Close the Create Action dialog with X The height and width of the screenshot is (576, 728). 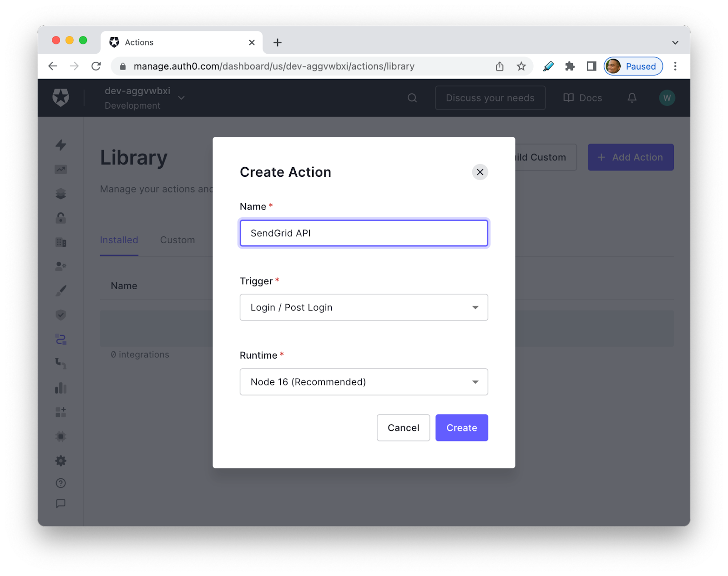(480, 172)
